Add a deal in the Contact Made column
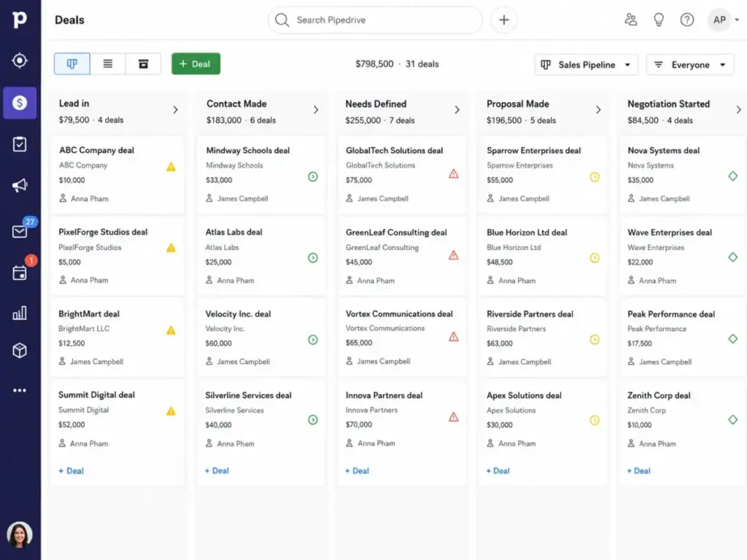The image size is (747, 560). point(217,471)
